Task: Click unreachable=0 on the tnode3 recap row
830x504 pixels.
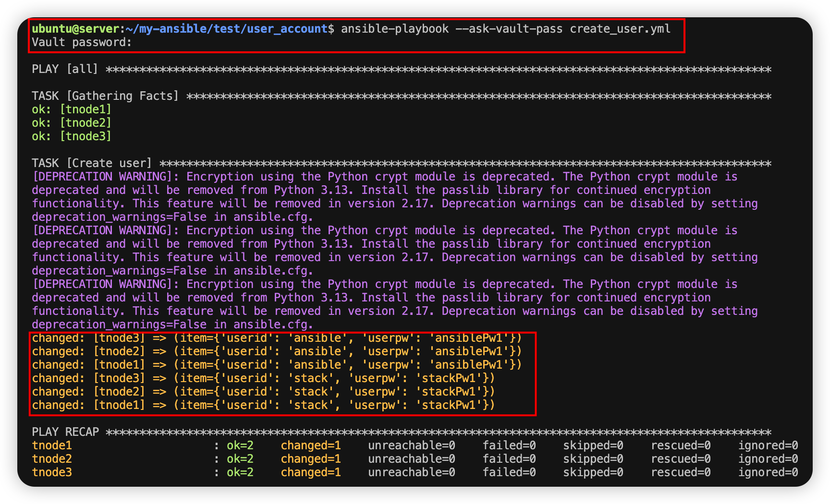Action: [412, 472]
